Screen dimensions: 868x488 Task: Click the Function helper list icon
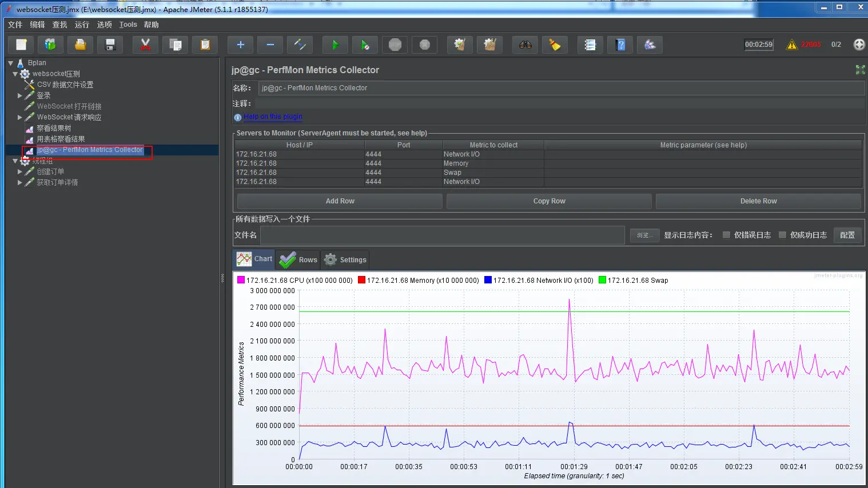pyautogui.click(x=590, y=45)
